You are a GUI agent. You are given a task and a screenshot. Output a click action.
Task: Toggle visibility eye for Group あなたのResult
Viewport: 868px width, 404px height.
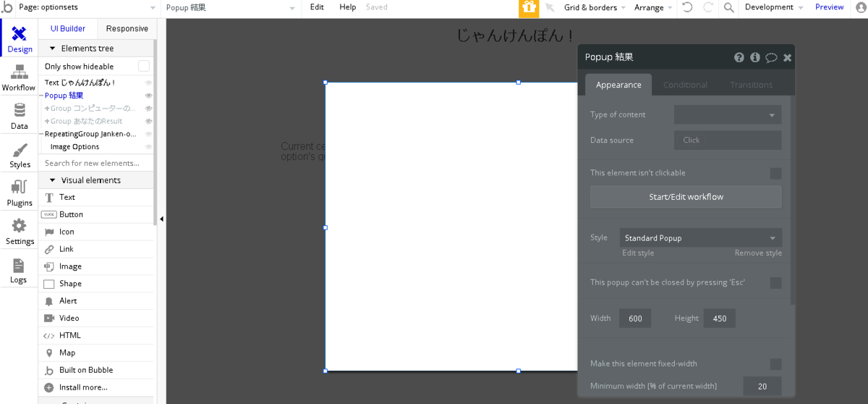(x=148, y=121)
